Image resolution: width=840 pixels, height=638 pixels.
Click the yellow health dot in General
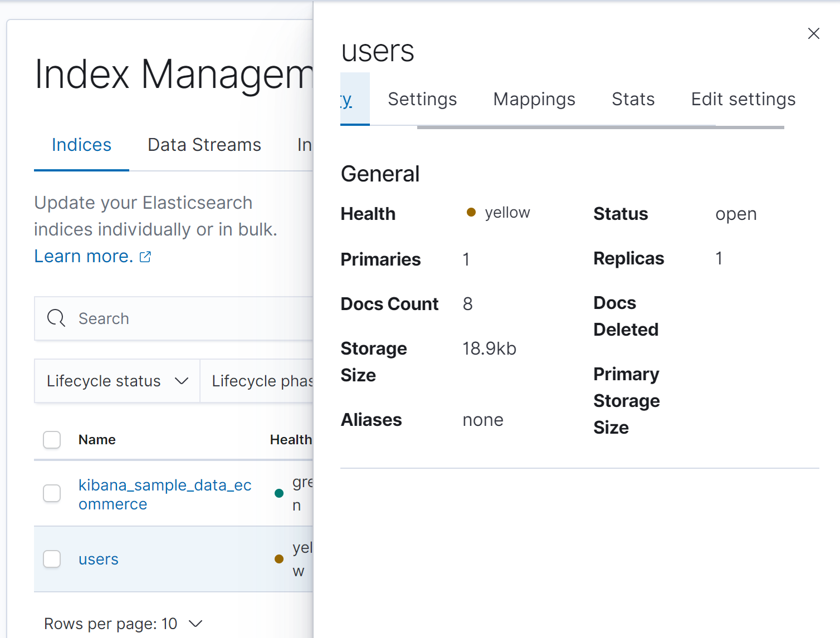471,212
